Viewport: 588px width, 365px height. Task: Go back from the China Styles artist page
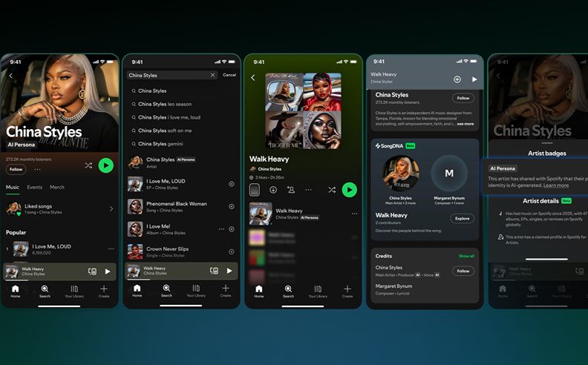click(10, 76)
